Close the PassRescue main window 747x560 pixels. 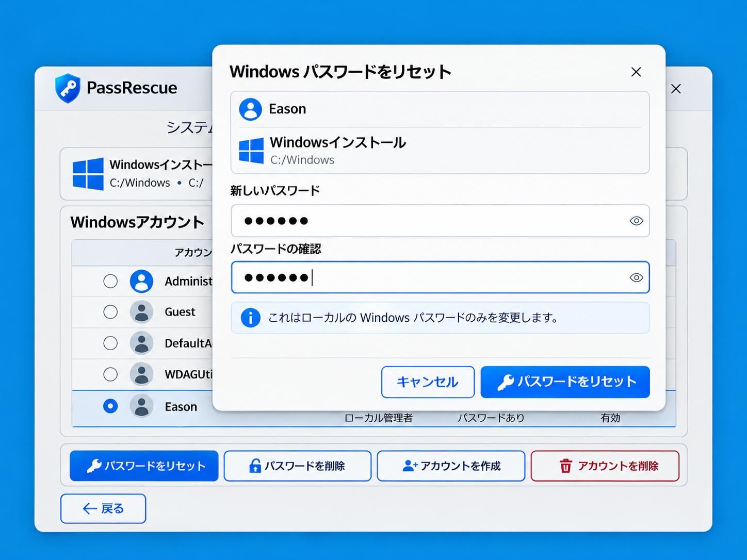676,89
